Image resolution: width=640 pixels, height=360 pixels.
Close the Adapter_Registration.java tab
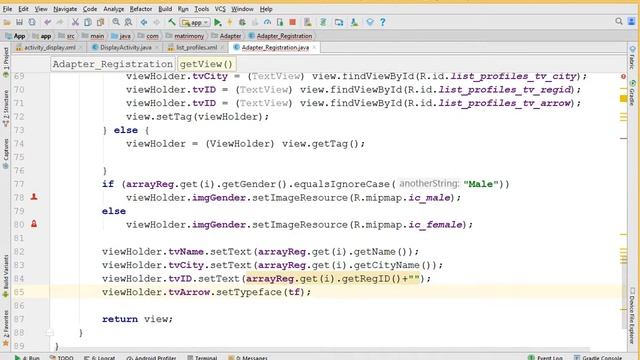pos(314,48)
